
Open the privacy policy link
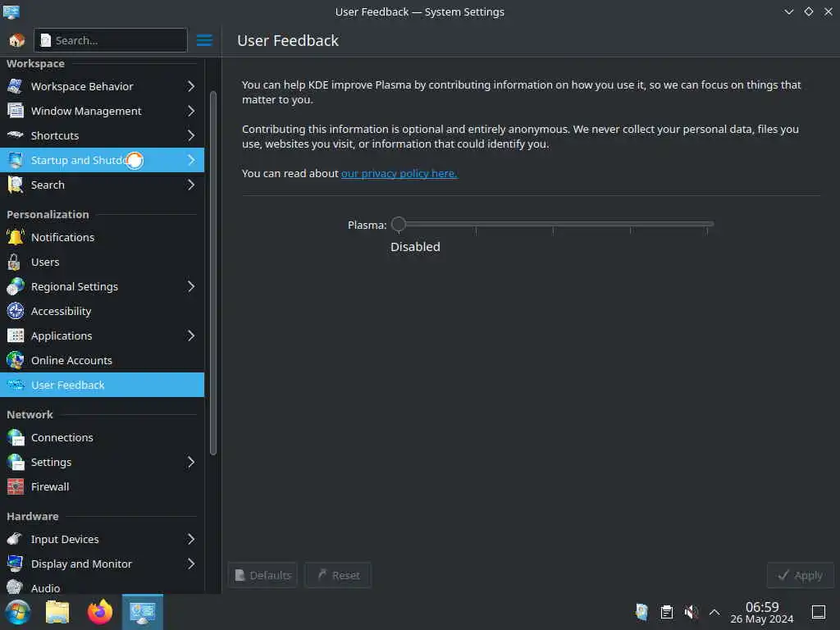399,173
